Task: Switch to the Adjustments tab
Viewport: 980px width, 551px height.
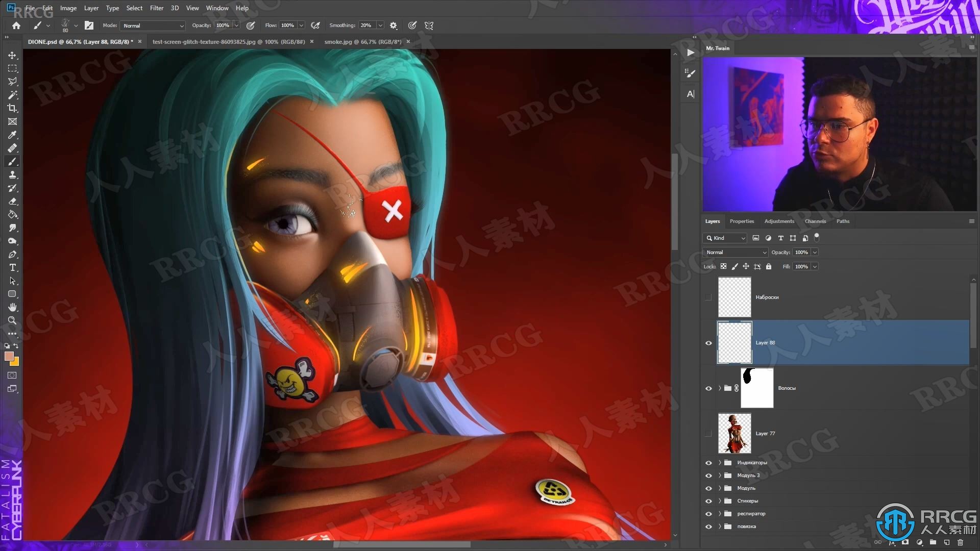Action: coord(779,221)
